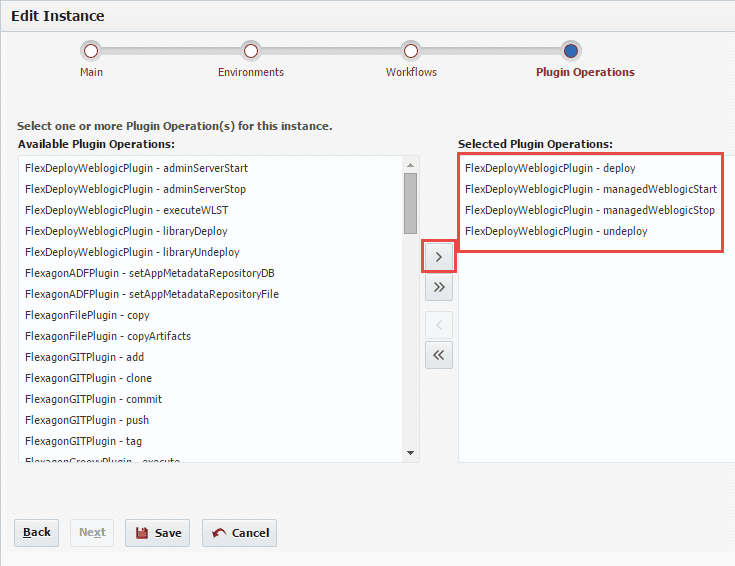The height and width of the screenshot is (566, 735).
Task: Click the move selected left arrow button
Action: click(x=439, y=325)
